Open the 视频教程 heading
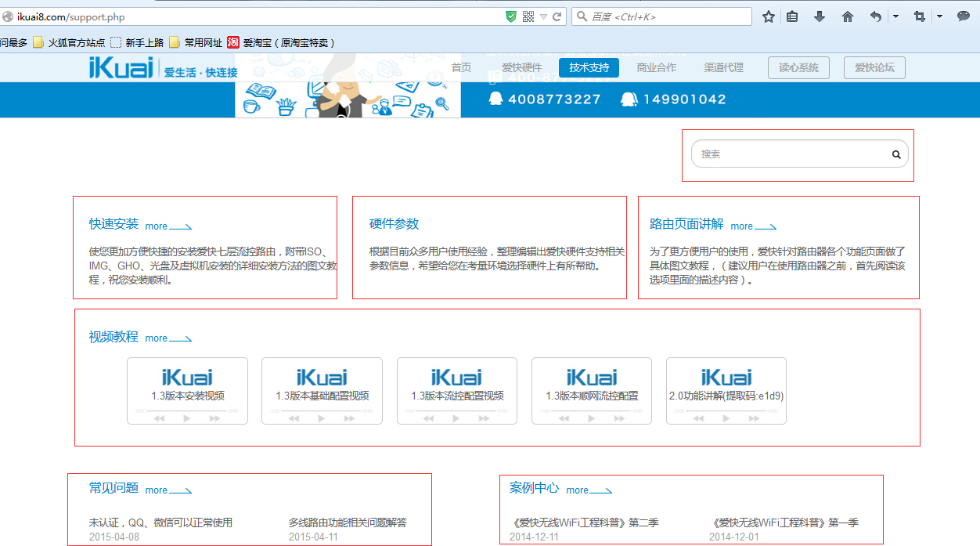980x546 pixels. tap(113, 337)
